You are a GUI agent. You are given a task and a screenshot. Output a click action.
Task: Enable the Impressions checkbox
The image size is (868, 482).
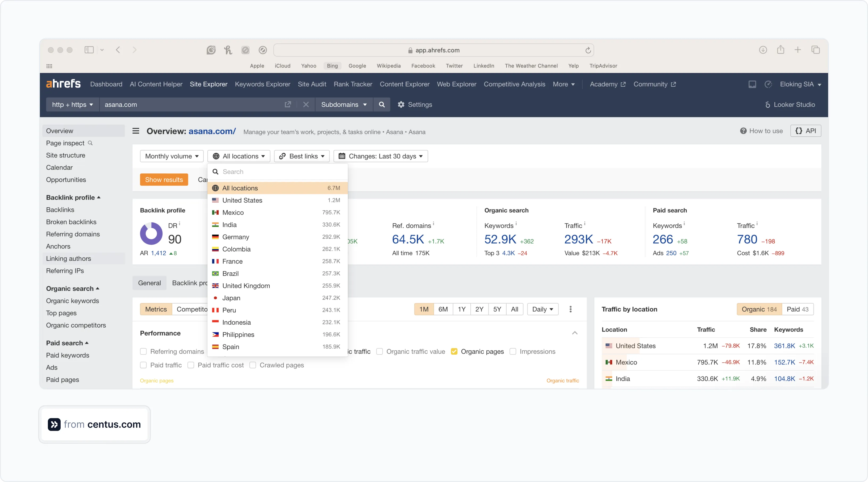click(x=512, y=351)
